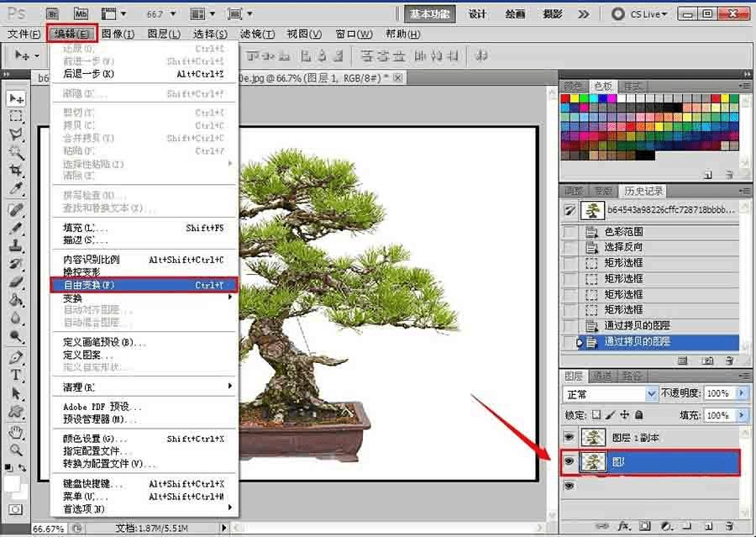
Task: Swap foreground and background colors icon
Action: [22, 467]
